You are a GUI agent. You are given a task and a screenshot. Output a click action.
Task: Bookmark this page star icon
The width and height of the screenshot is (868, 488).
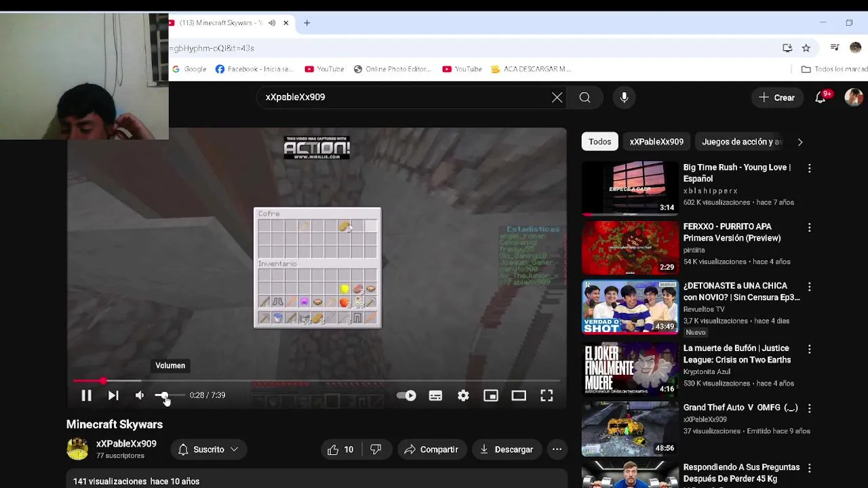tap(806, 48)
